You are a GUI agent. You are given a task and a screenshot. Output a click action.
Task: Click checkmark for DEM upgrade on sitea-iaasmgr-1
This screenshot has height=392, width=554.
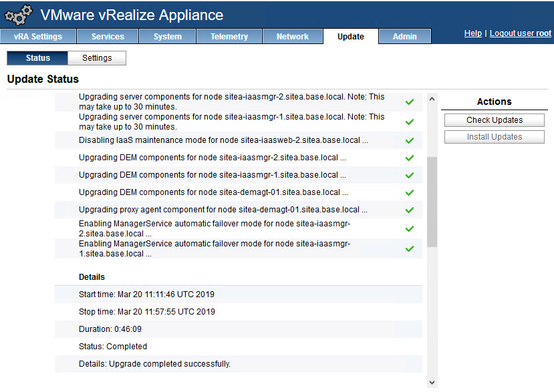pyautogui.click(x=410, y=176)
